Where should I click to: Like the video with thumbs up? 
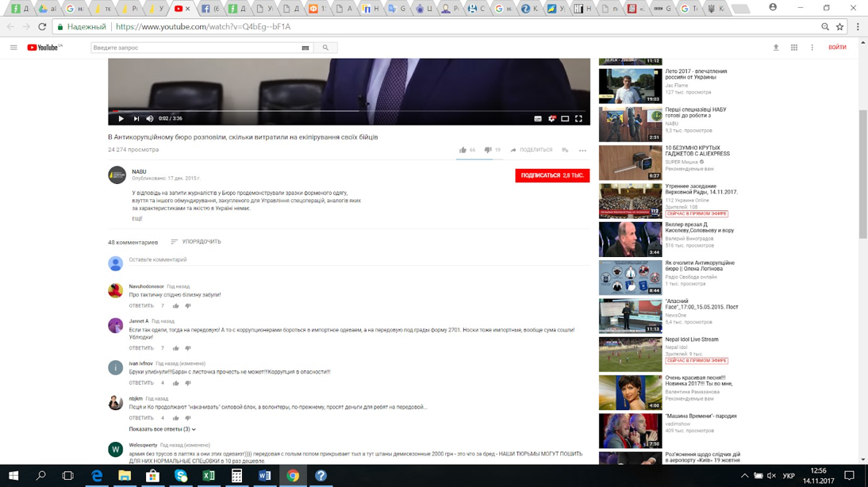tap(463, 150)
